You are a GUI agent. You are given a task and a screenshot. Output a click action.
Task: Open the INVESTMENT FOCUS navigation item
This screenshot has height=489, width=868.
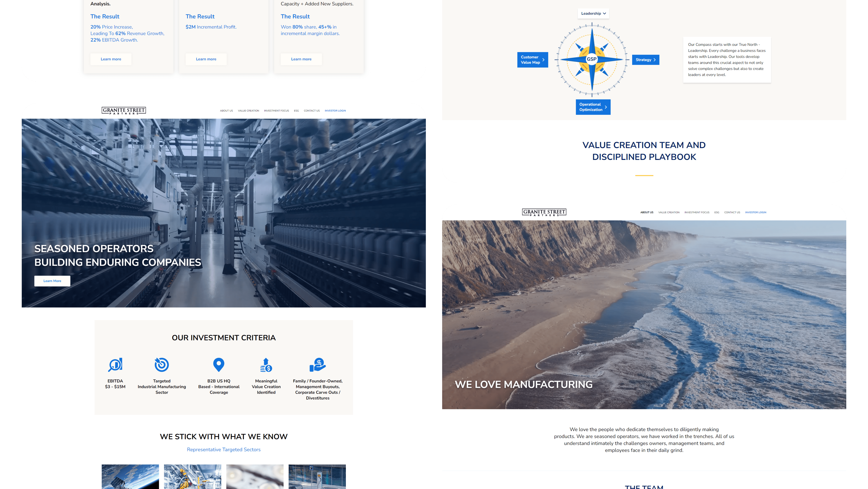coord(276,111)
